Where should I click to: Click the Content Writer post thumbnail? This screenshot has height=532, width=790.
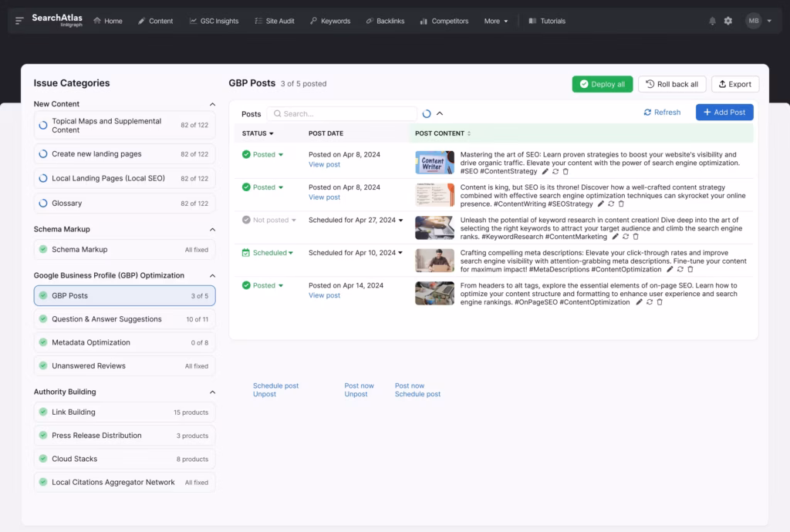tap(434, 163)
